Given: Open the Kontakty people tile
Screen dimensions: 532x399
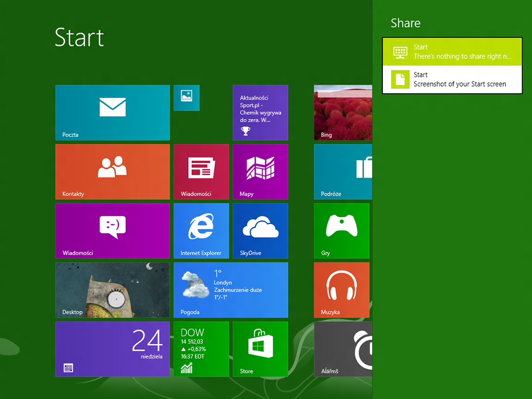Looking at the screenshot, I should tap(113, 172).
